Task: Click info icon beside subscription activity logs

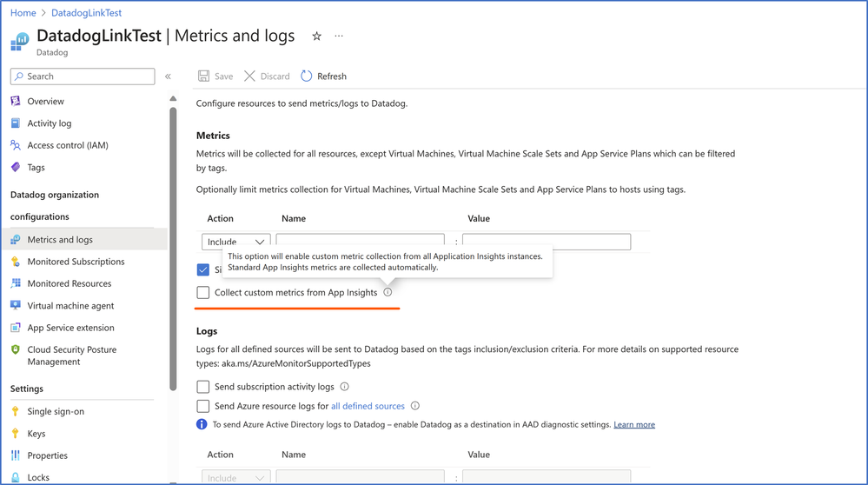Action: [345, 387]
